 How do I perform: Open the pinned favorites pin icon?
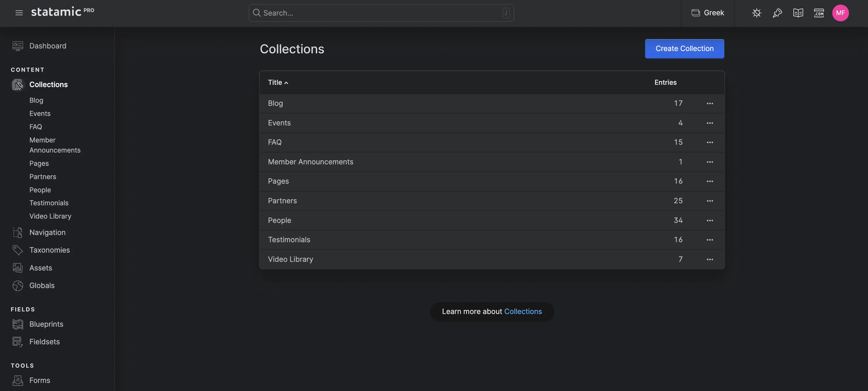(x=777, y=13)
